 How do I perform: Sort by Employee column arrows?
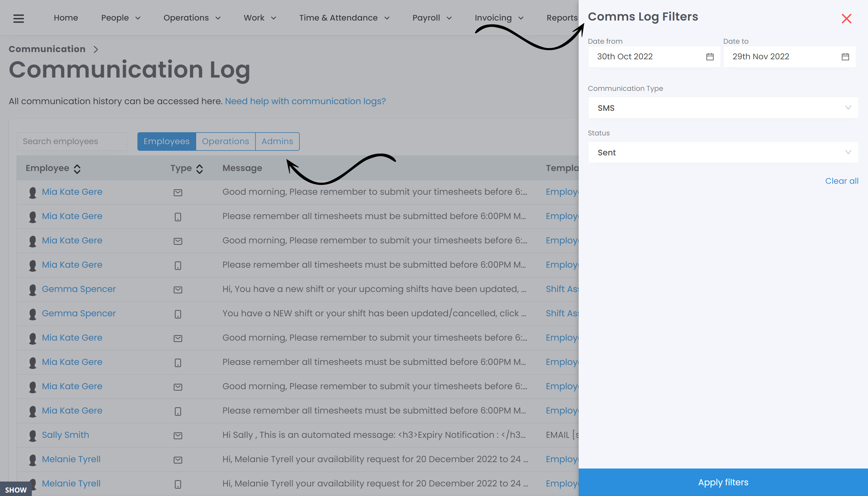tap(77, 169)
